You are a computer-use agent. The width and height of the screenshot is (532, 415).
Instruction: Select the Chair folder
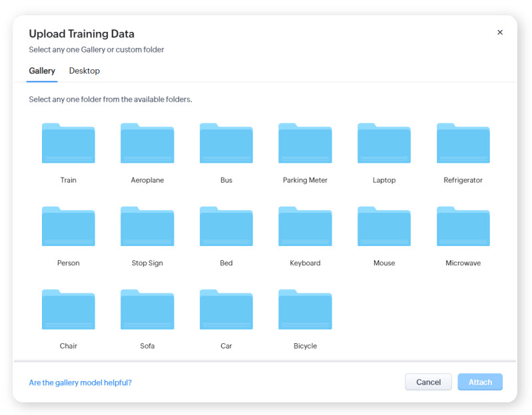click(68, 310)
